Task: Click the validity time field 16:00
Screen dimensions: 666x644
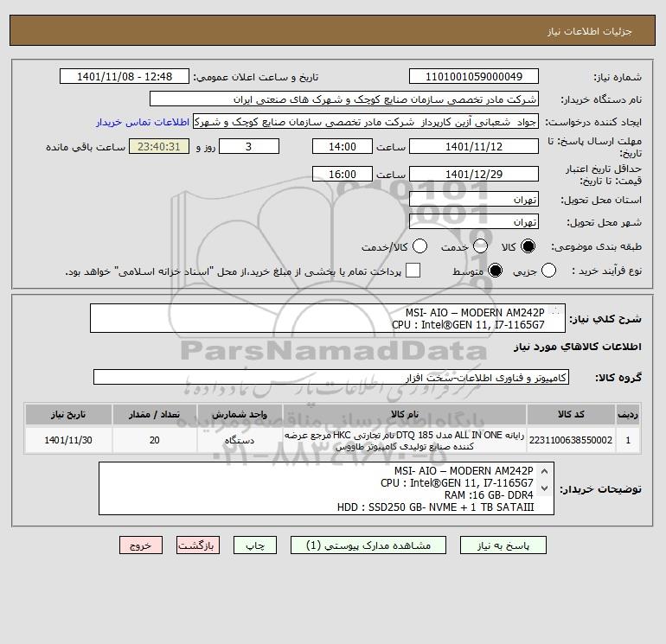Action: pos(343,174)
